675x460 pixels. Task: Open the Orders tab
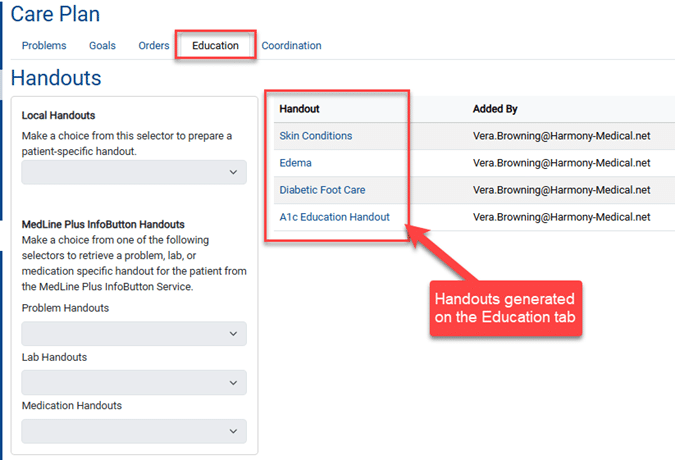(x=154, y=46)
